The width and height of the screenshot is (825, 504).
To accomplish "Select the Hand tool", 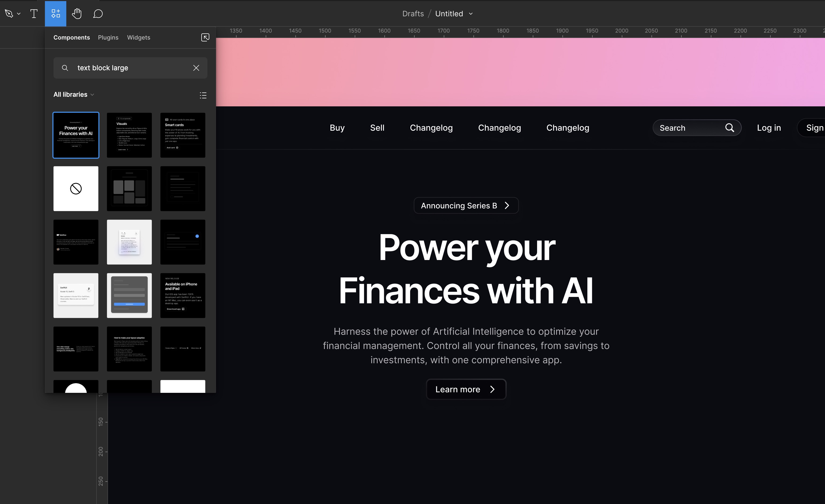I will [x=77, y=14].
